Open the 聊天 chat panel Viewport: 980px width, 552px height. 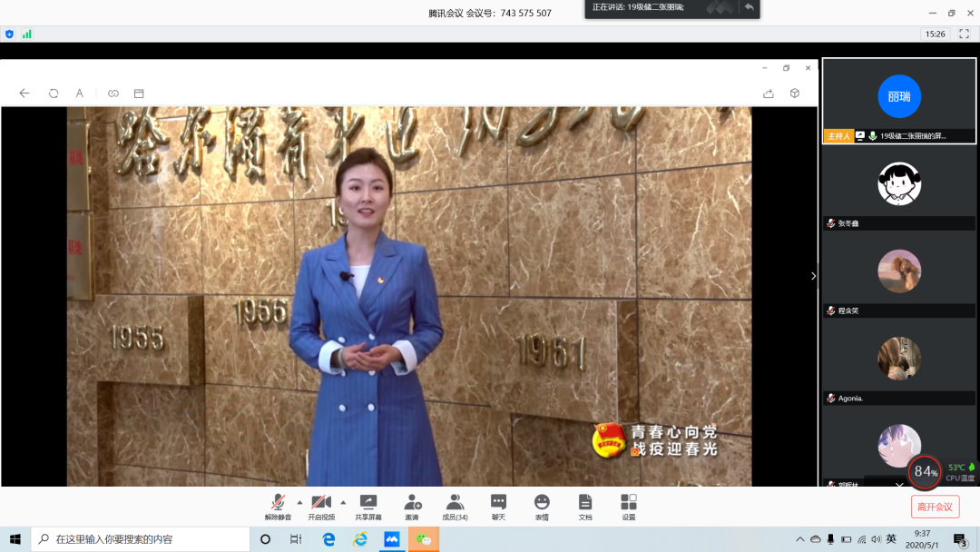tap(498, 505)
